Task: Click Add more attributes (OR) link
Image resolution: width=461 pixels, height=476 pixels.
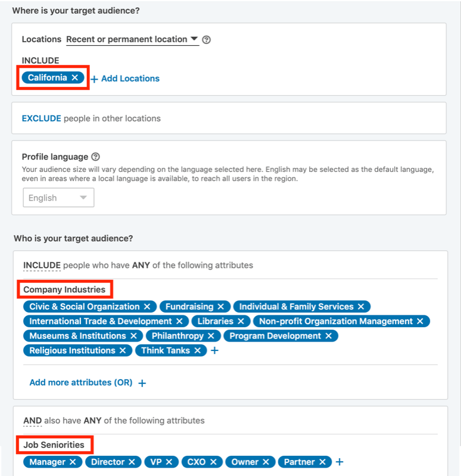Action: pyautogui.click(x=88, y=383)
